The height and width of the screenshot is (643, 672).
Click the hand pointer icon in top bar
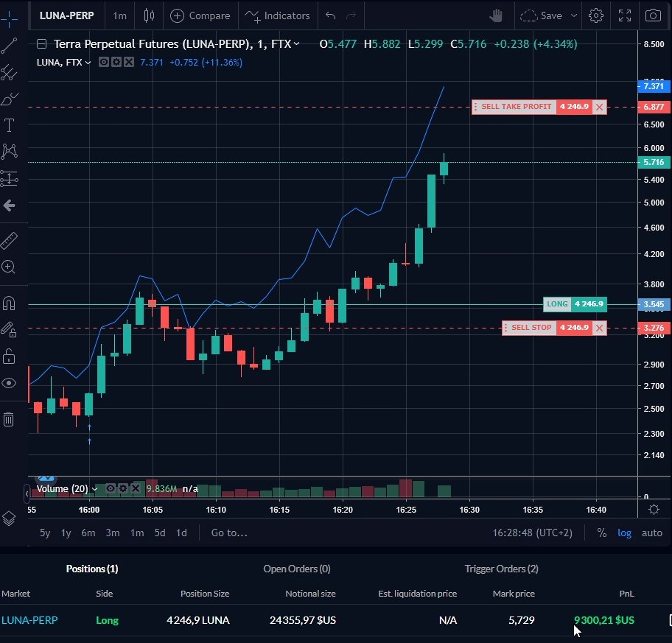coord(496,16)
